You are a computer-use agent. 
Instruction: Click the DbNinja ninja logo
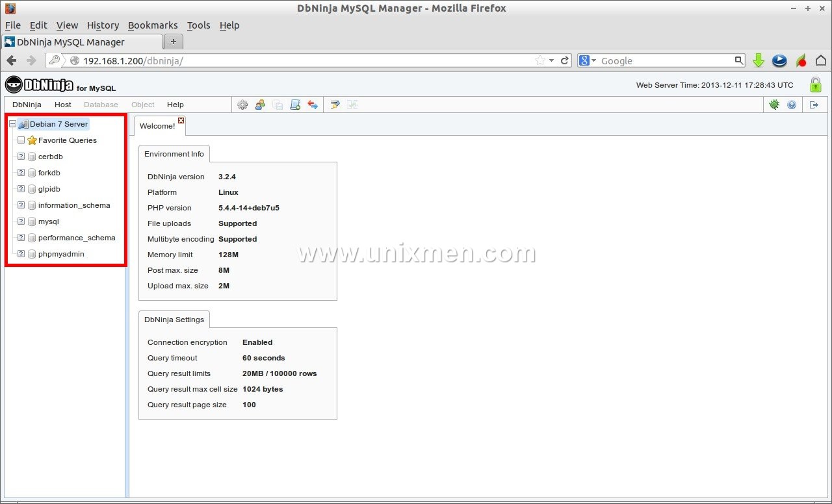[39, 84]
